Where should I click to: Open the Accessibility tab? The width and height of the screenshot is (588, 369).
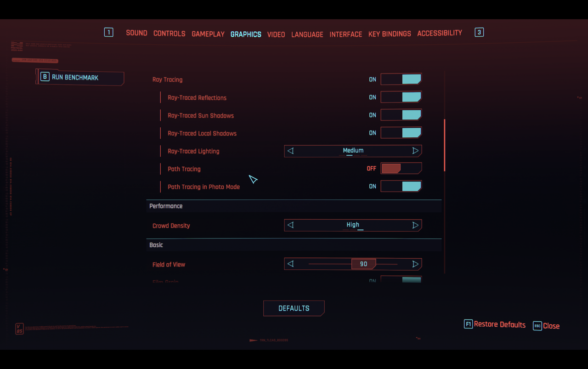click(440, 33)
